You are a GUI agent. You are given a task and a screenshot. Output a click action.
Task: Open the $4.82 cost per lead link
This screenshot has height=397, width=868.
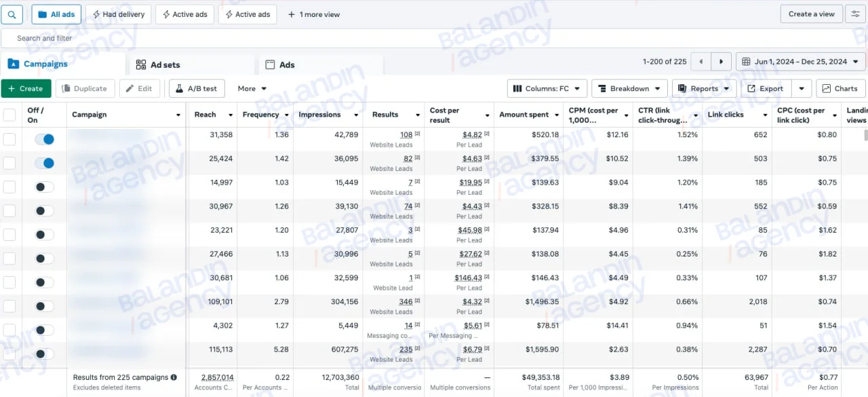coord(472,135)
